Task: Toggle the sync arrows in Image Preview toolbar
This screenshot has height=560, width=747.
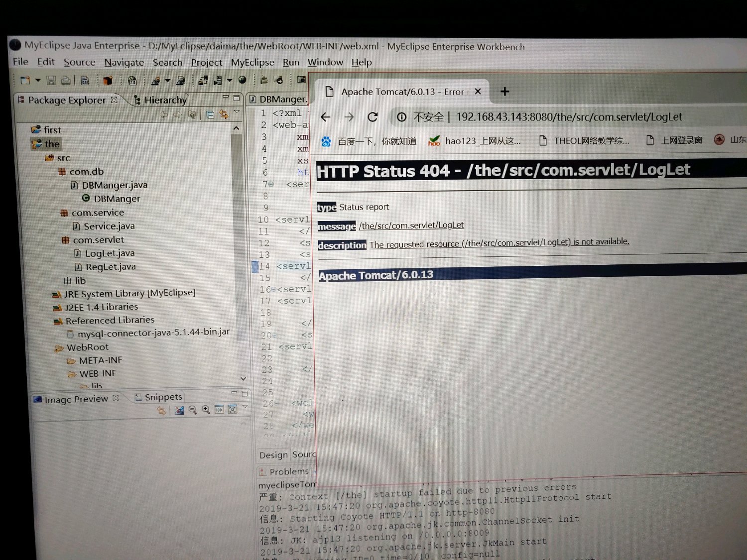Action: pos(161,411)
